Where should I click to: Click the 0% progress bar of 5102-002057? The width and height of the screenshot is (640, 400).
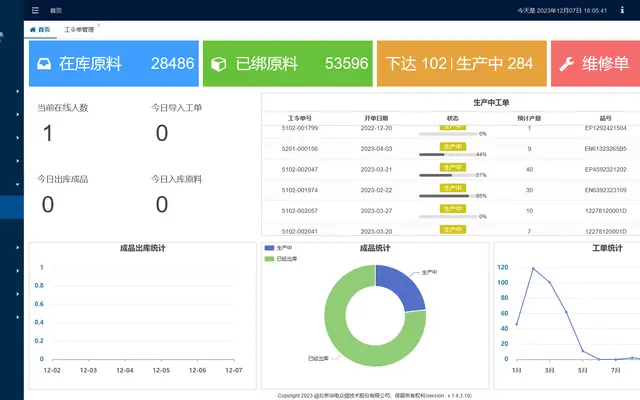coord(448,217)
